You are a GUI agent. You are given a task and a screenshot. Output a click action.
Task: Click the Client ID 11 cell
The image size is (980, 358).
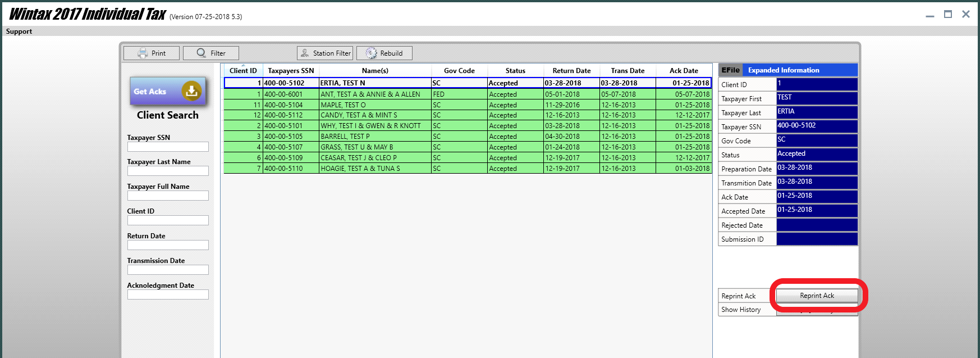coord(243,105)
